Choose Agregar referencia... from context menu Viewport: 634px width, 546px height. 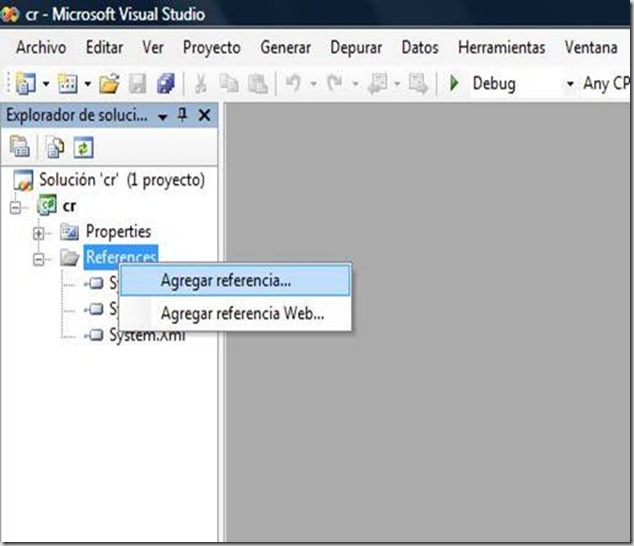(235, 280)
